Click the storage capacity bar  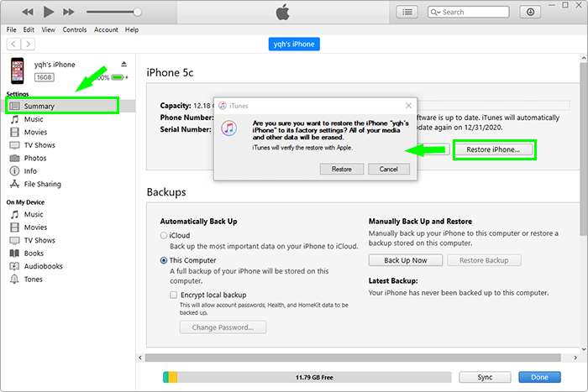[307, 377]
